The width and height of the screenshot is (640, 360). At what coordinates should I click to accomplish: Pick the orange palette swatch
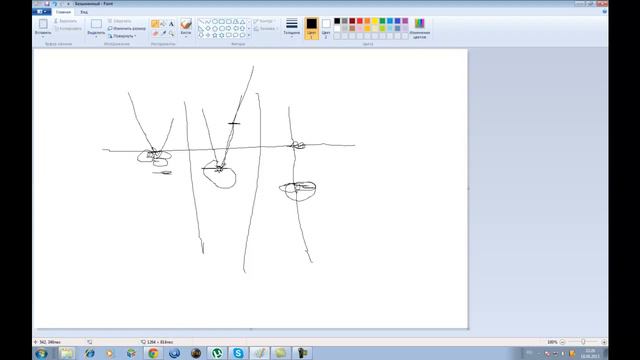pyautogui.click(x=367, y=21)
